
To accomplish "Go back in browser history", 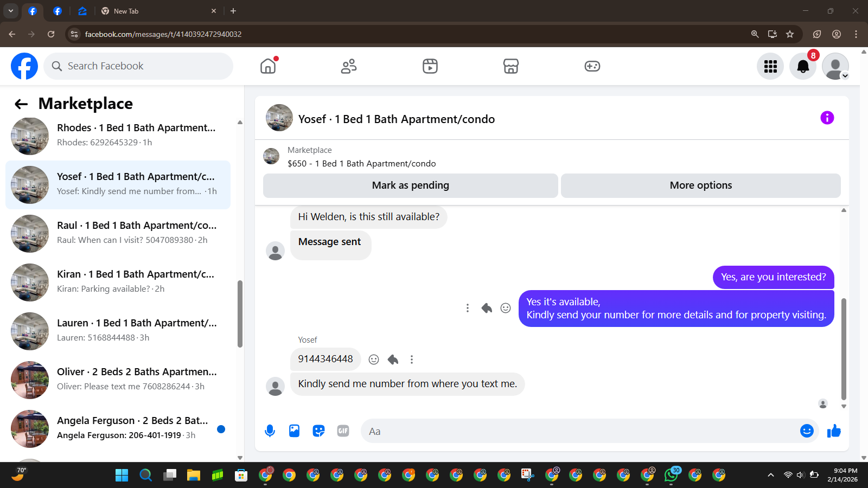I will [x=12, y=34].
